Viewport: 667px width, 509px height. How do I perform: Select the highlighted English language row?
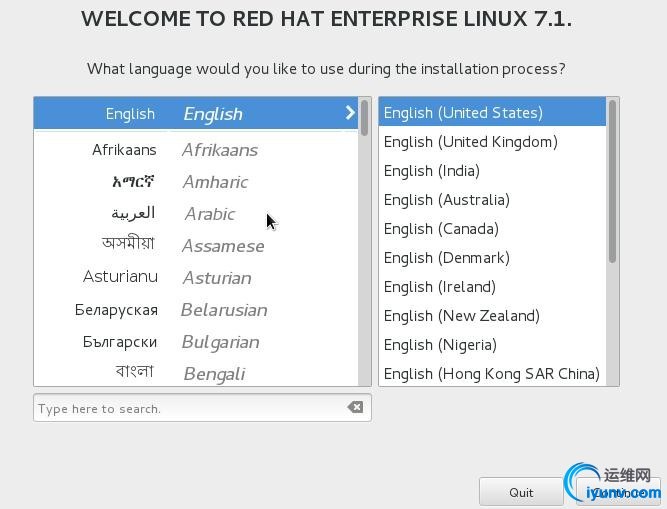pyautogui.click(x=196, y=113)
